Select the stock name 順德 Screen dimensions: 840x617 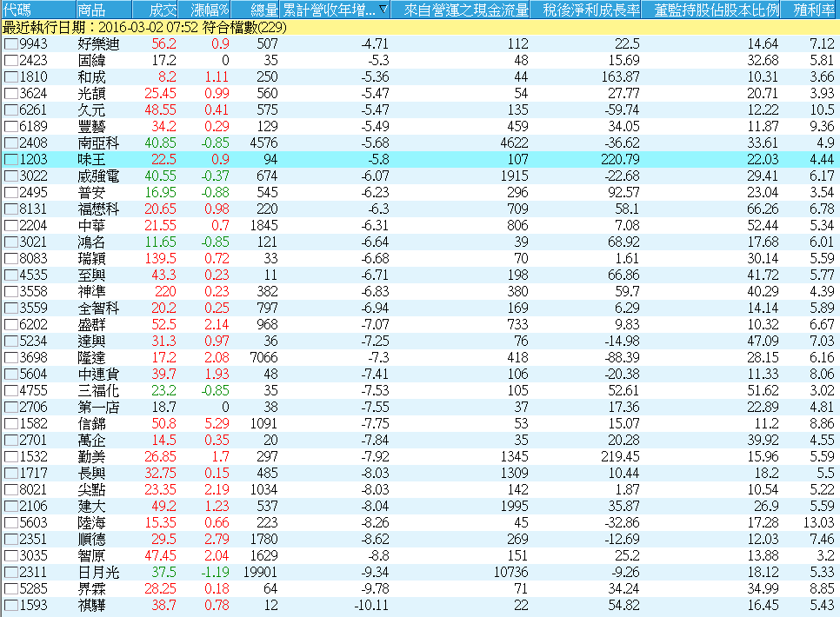(x=91, y=540)
